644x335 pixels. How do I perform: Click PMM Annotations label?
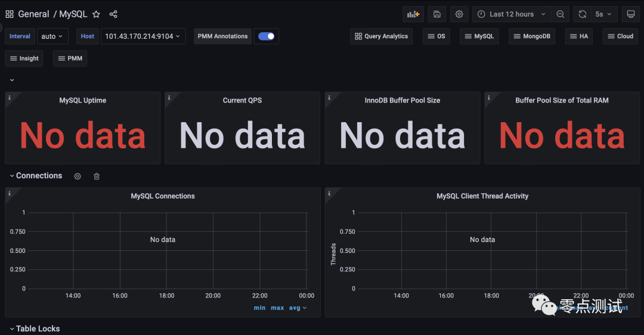pos(222,36)
